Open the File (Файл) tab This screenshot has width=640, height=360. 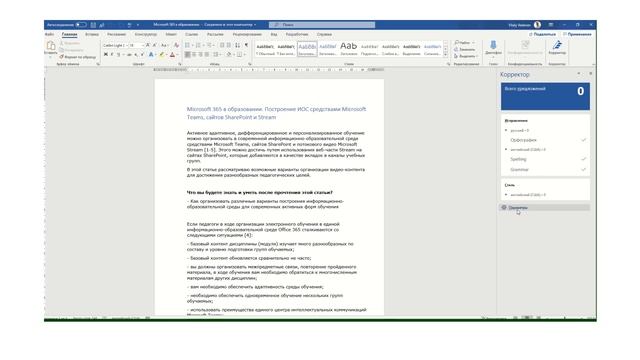(x=49, y=35)
